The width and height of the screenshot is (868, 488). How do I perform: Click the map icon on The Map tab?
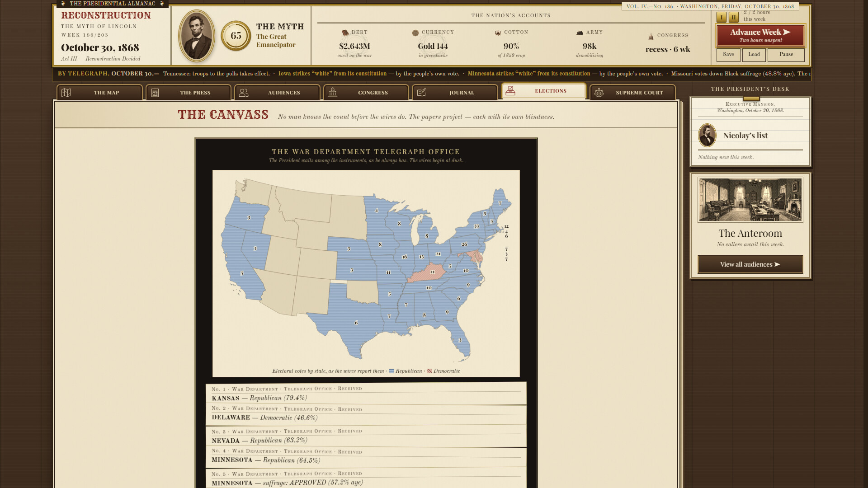(x=66, y=93)
